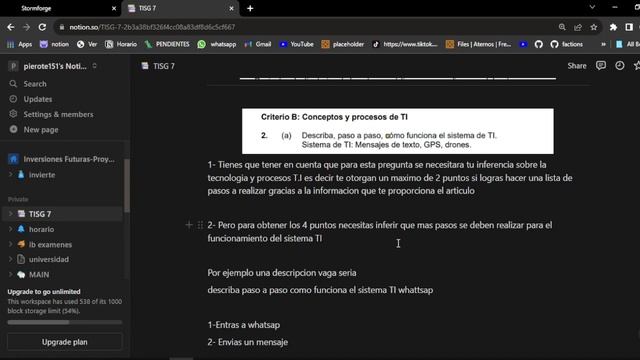This screenshot has width=640, height=360.
Task: Open the tab search dropdown arrow
Action: (592, 7)
